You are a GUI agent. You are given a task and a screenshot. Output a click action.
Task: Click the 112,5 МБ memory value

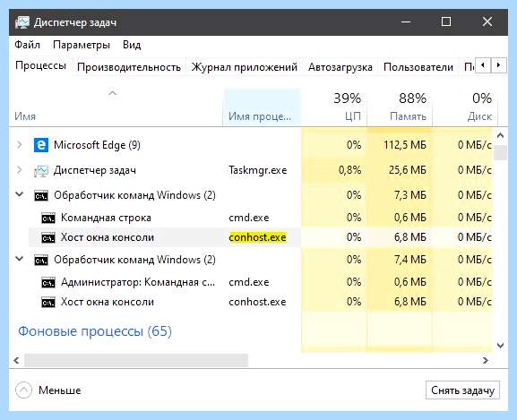point(405,145)
